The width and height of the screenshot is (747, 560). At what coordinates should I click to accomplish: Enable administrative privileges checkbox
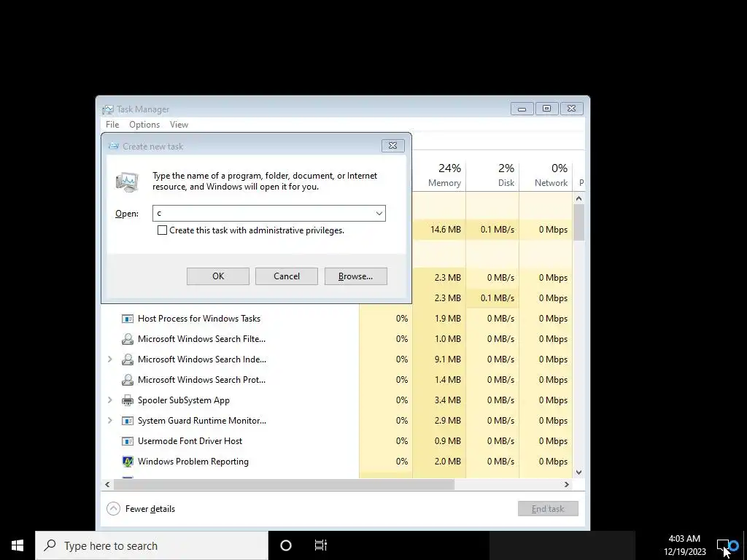[x=162, y=230]
